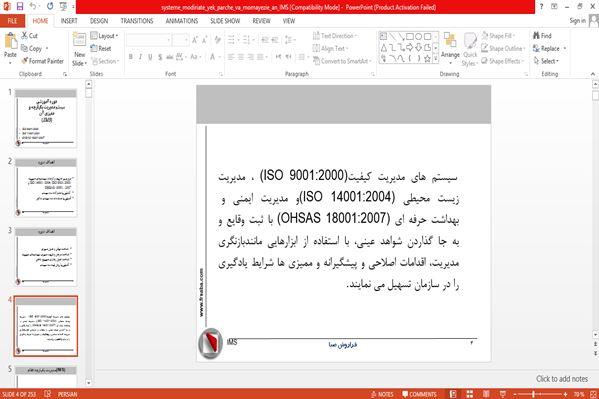599x399 pixels.
Task: Click COMMENTS button in status bar
Action: (x=419, y=394)
